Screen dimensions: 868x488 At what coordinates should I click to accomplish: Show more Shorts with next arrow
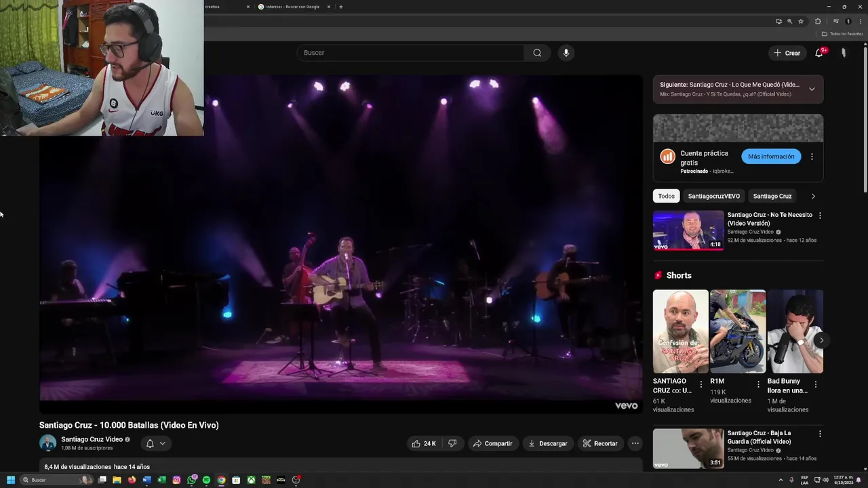click(x=821, y=340)
